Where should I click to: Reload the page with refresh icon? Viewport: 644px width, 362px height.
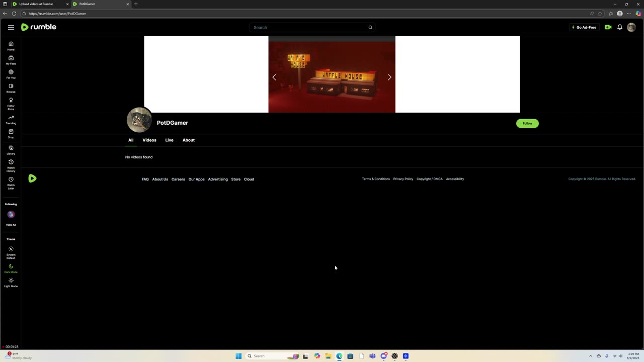point(14,14)
